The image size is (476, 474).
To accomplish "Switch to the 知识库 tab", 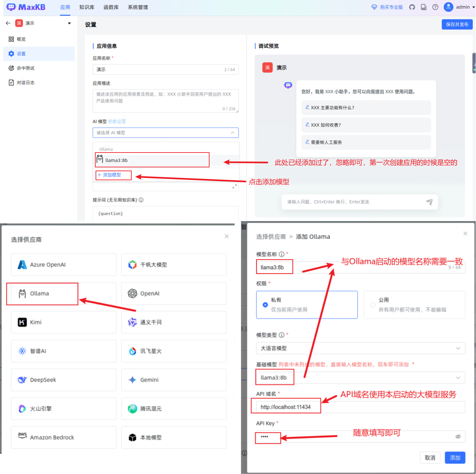I will (x=87, y=7).
